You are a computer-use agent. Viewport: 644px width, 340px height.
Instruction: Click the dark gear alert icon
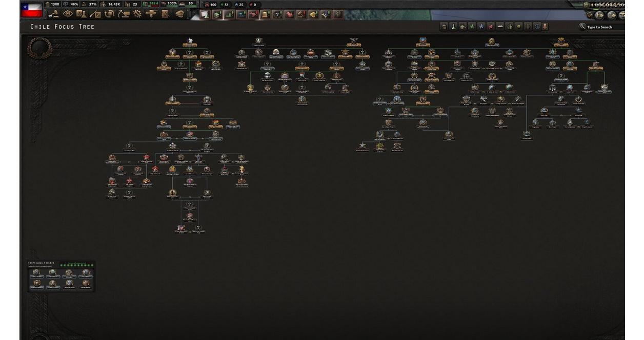coord(337,14)
